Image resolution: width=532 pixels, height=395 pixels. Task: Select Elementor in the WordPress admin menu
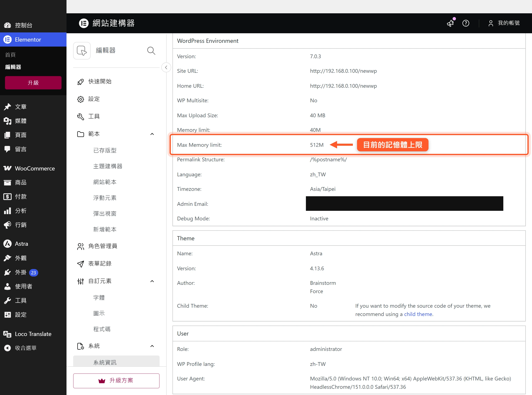(x=33, y=39)
